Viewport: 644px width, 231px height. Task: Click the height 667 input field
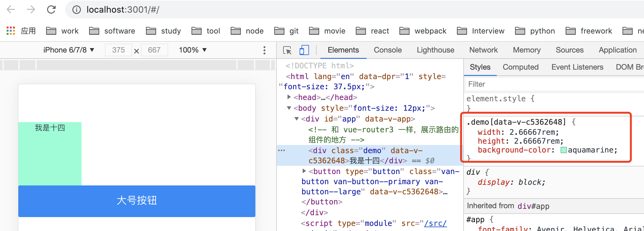pos(154,50)
